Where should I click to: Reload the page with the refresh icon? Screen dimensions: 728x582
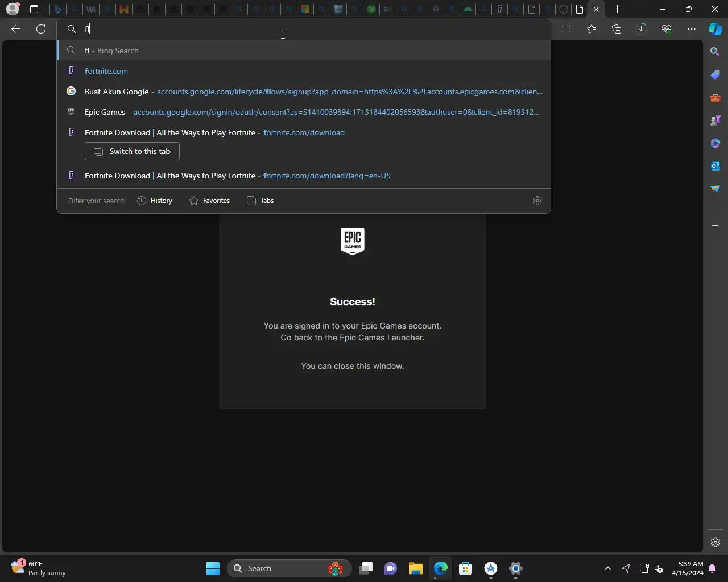click(41, 29)
